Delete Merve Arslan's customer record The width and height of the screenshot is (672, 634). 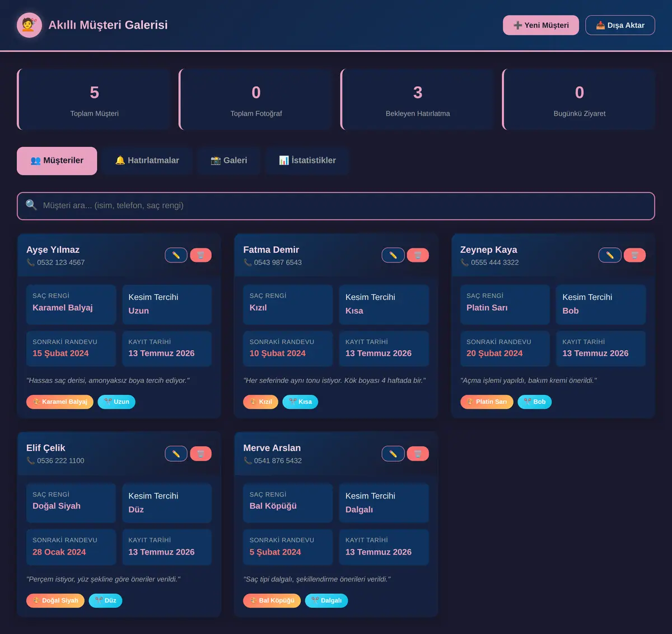418,454
